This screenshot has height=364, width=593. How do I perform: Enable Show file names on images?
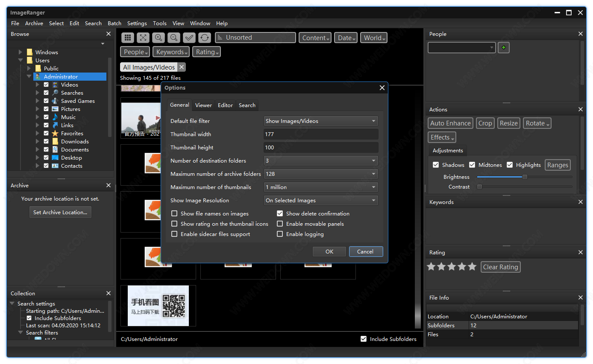coord(174,214)
